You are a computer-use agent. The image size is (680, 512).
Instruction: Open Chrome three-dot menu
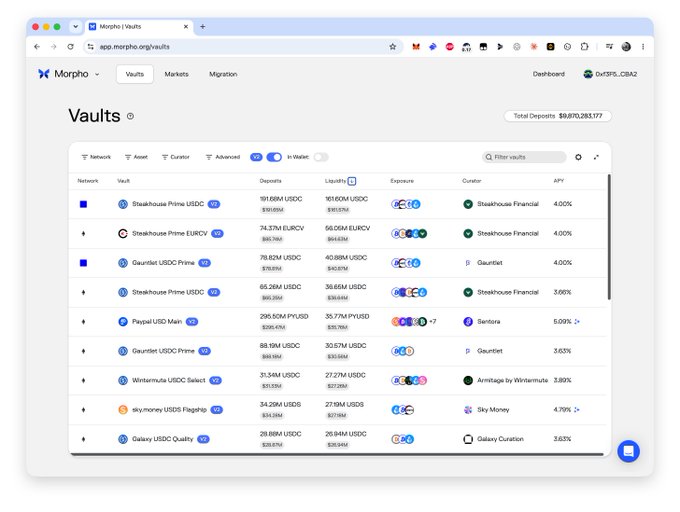pos(643,46)
